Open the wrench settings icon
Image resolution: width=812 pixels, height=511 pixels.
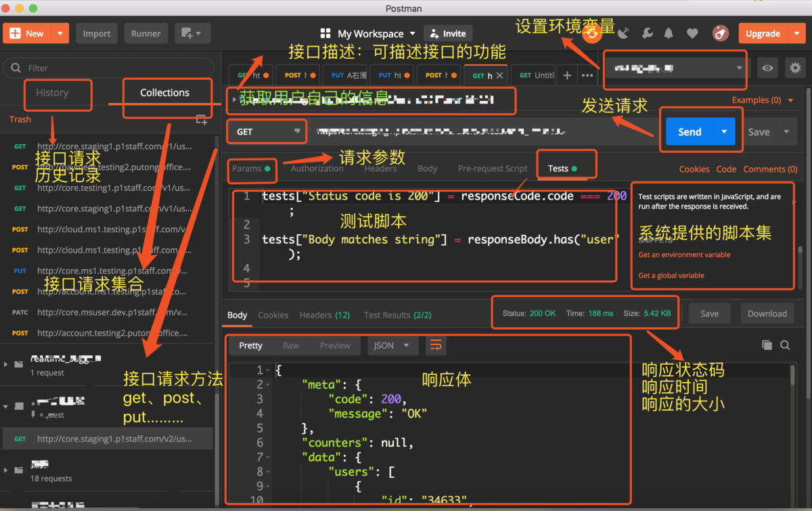(646, 33)
